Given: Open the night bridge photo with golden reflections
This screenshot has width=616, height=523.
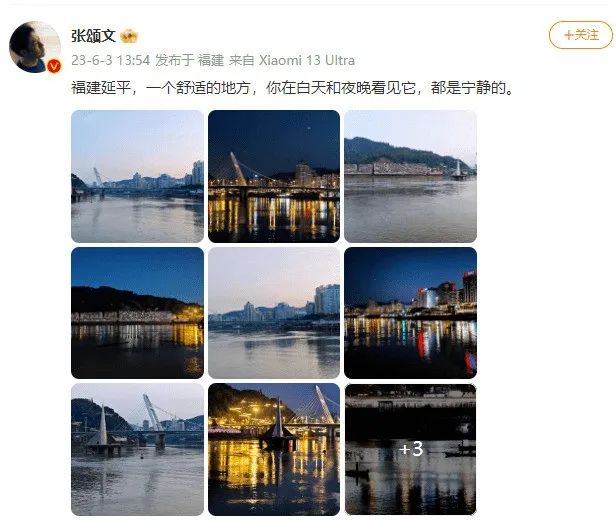Looking at the screenshot, I should (274, 176).
